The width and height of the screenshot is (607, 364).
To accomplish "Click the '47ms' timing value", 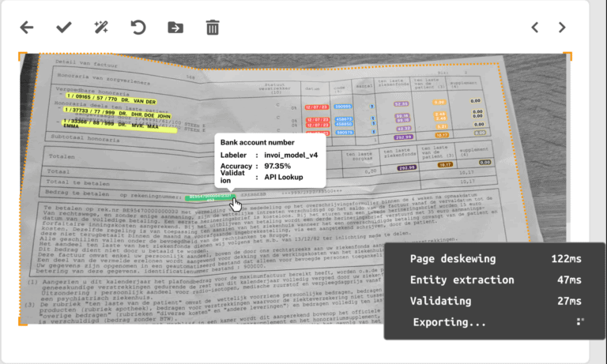I will (x=569, y=280).
